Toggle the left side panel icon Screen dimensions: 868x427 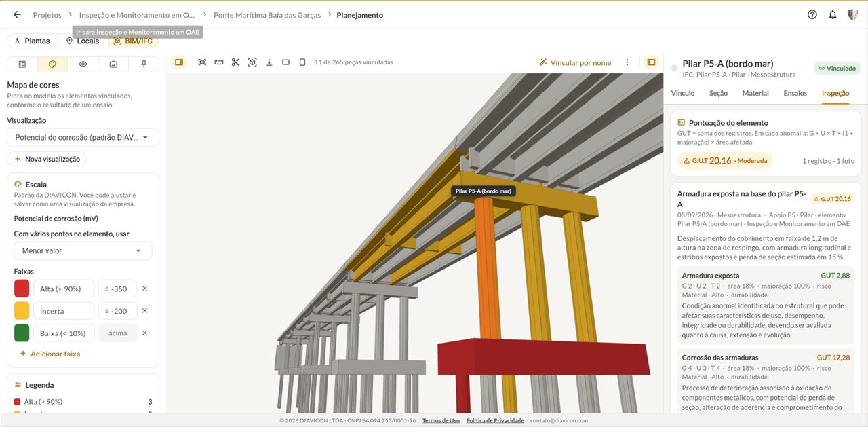tap(179, 62)
